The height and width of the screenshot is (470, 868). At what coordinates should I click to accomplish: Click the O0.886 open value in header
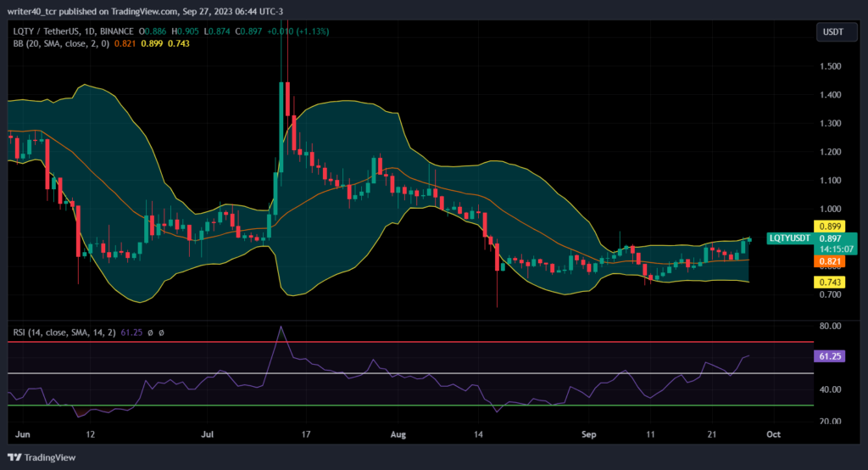pos(153,31)
